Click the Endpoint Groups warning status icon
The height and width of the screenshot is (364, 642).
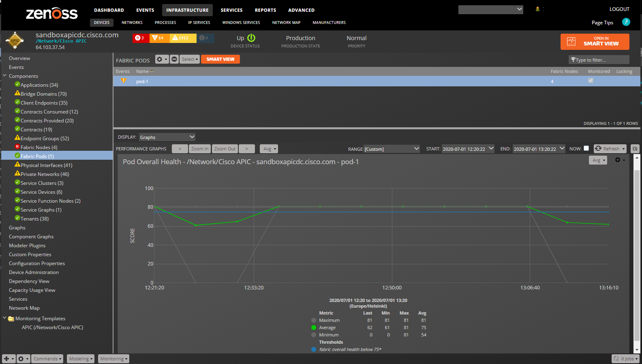(17, 137)
